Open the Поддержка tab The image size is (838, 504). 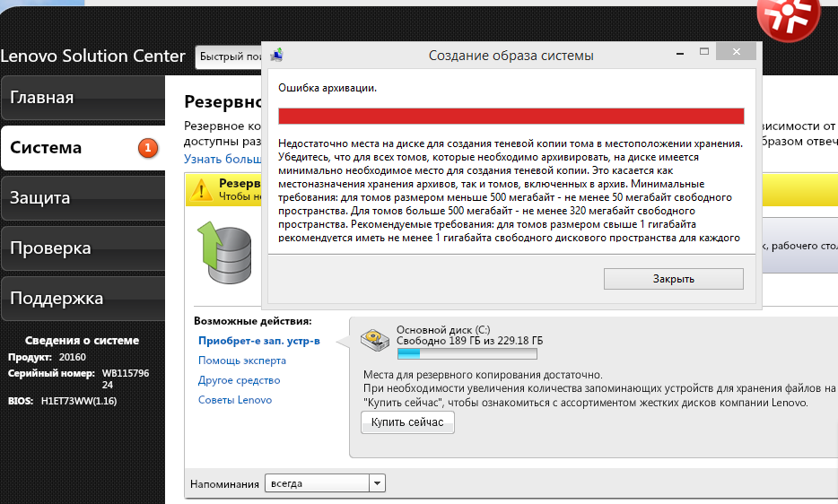pos(83,299)
